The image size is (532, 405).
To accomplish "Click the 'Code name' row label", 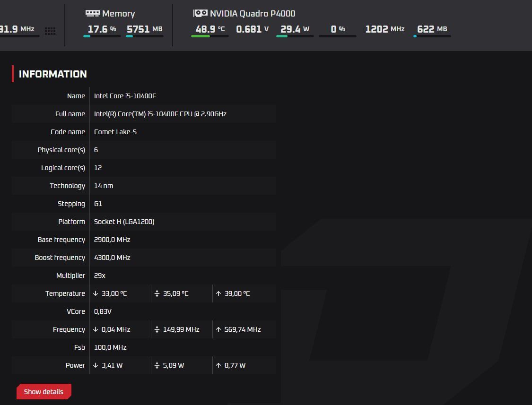I will [68, 132].
